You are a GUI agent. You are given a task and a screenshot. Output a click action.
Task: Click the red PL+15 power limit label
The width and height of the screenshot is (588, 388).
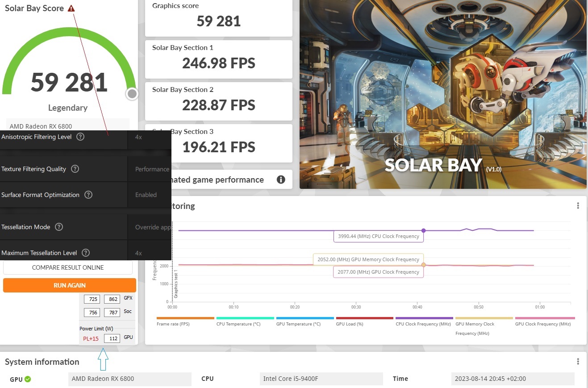click(91, 338)
